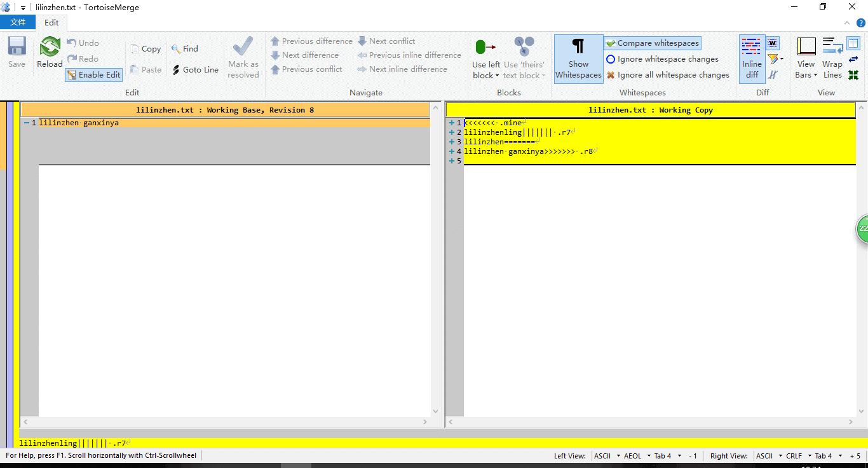The image size is (868, 468).
Task: Select Ignore all whitespace changes
Action: click(667, 75)
